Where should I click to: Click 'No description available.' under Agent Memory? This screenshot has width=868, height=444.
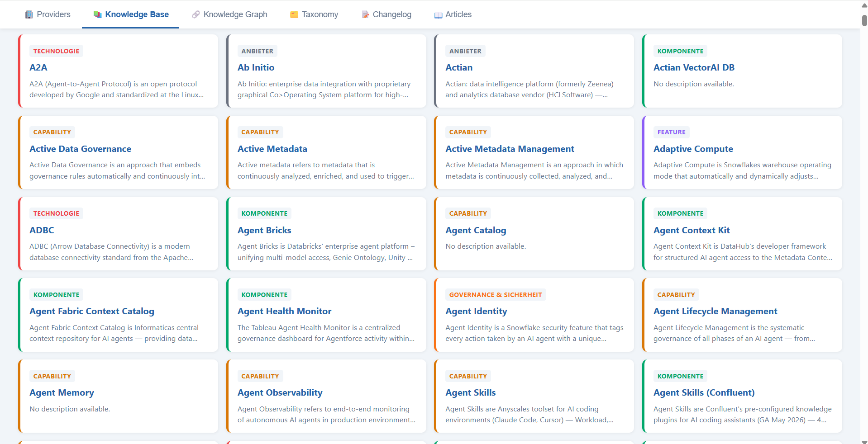click(70, 409)
